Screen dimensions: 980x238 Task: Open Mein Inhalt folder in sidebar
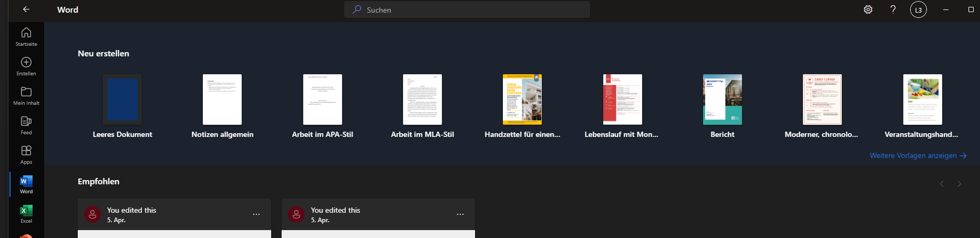[26, 96]
